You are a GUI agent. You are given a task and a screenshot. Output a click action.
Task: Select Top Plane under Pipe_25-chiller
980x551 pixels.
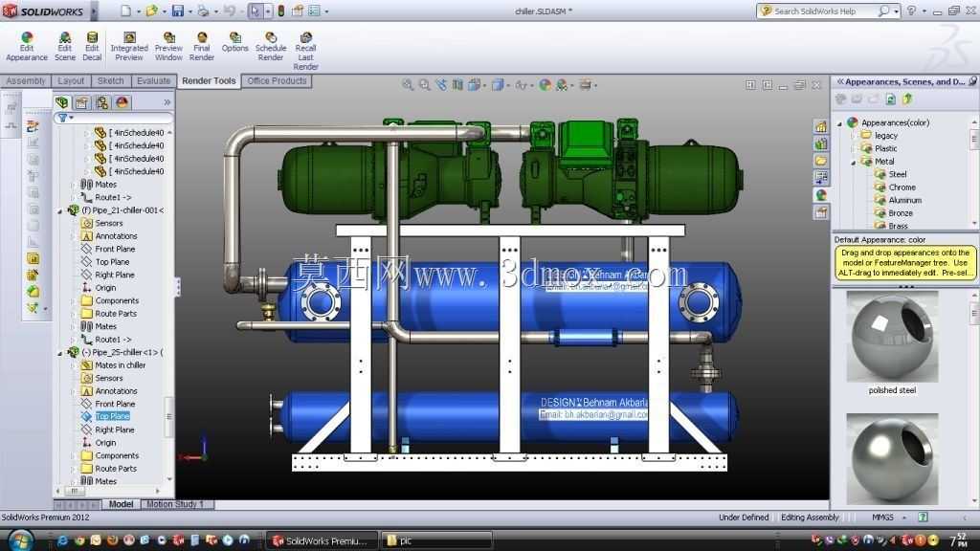click(113, 417)
